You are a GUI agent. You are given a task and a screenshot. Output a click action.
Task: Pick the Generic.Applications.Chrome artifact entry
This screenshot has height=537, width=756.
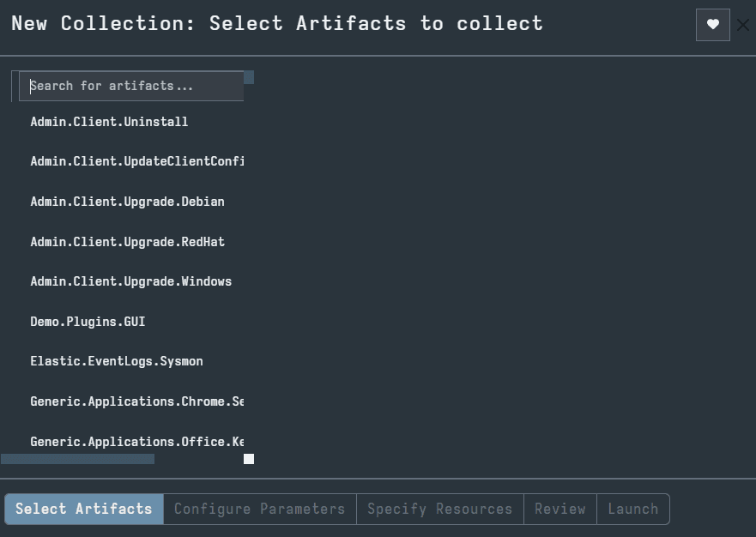click(136, 401)
